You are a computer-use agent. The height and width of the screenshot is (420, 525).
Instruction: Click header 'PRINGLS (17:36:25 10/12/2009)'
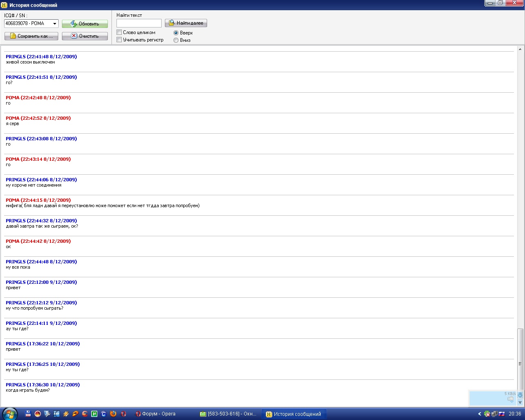(x=43, y=364)
